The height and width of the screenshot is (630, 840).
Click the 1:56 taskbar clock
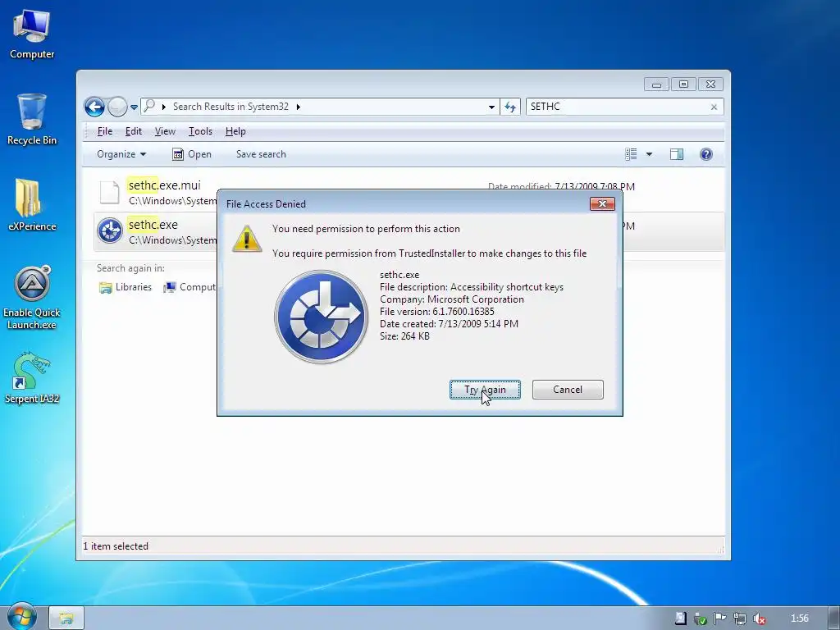coord(799,619)
